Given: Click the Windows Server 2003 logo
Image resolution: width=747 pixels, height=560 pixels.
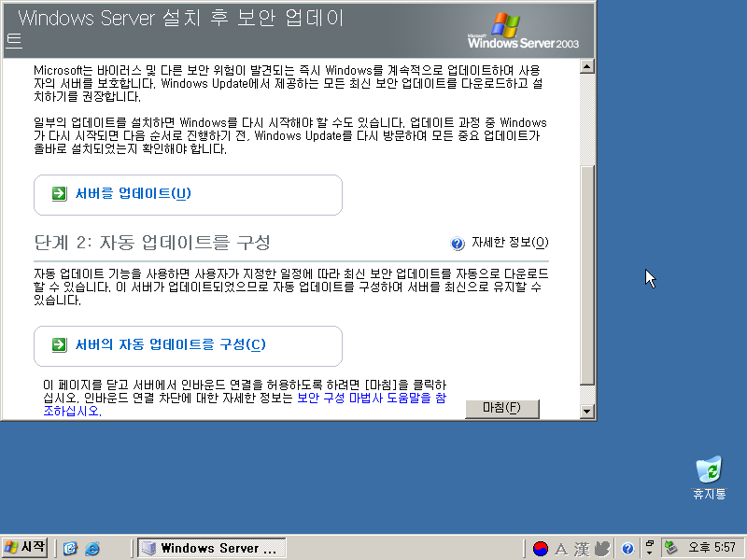Looking at the screenshot, I should (x=523, y=31).
